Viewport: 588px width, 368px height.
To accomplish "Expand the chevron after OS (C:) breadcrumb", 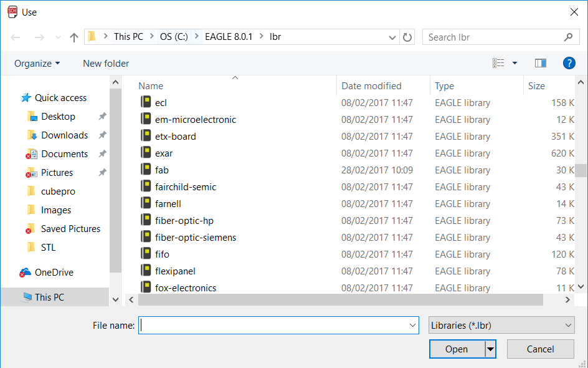I will 196,36.
